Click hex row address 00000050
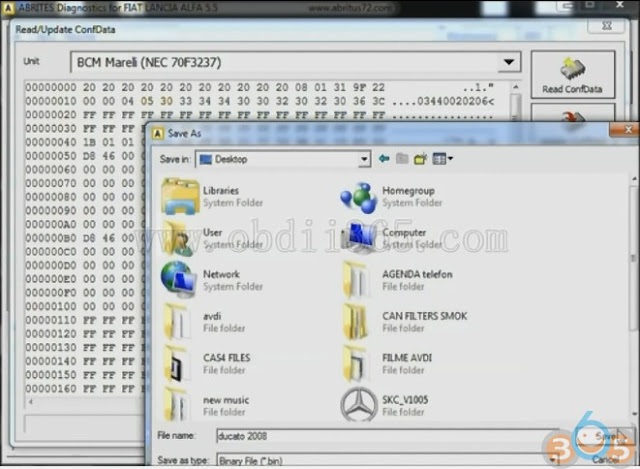 (x=51, y=156)
